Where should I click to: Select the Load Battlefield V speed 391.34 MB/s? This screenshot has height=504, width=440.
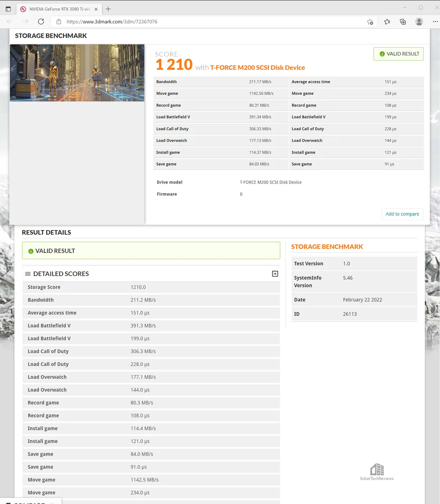tap(260, 117)
